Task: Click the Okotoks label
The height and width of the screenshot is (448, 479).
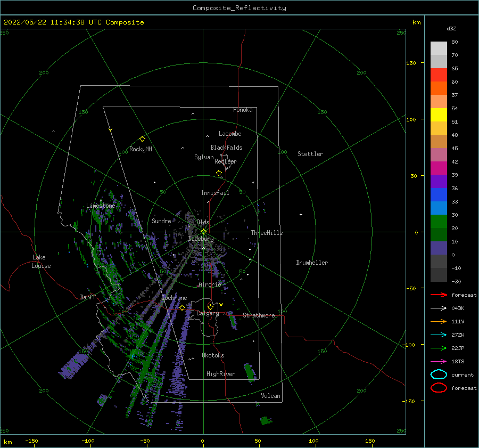Action: pyautogui.click(x=213, y=355)
